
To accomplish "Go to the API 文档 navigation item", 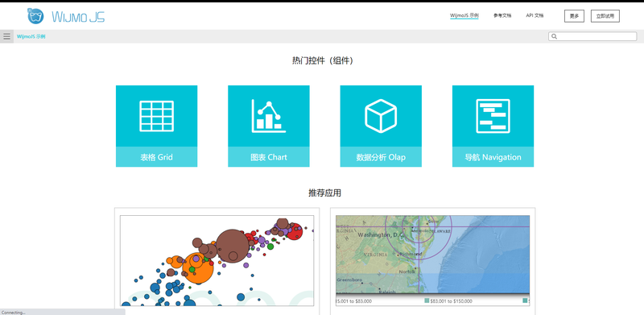I will (535, 15).
